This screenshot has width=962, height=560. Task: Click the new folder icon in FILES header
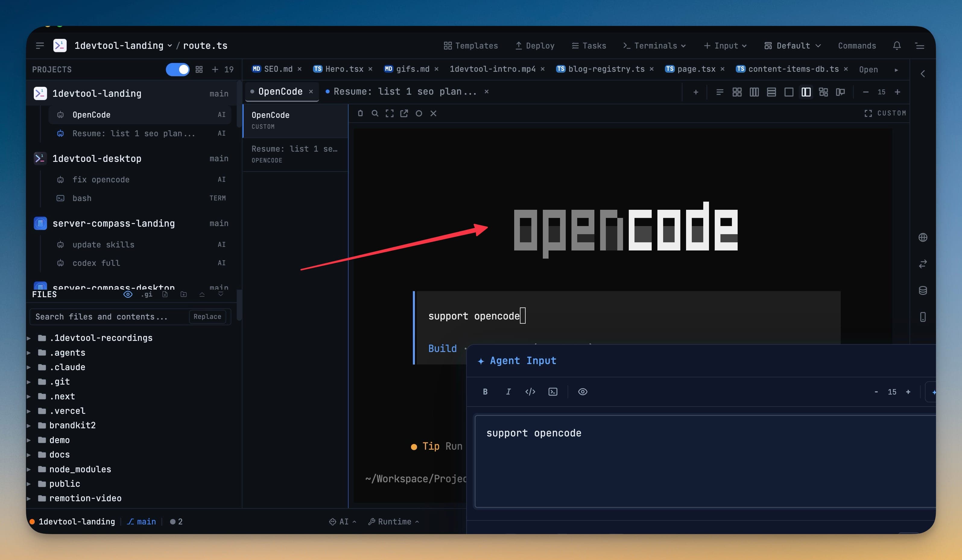pos(184,294)
